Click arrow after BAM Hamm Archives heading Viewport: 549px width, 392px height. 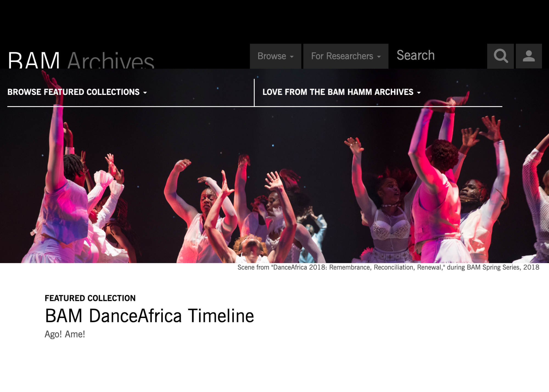coord(419,93)
